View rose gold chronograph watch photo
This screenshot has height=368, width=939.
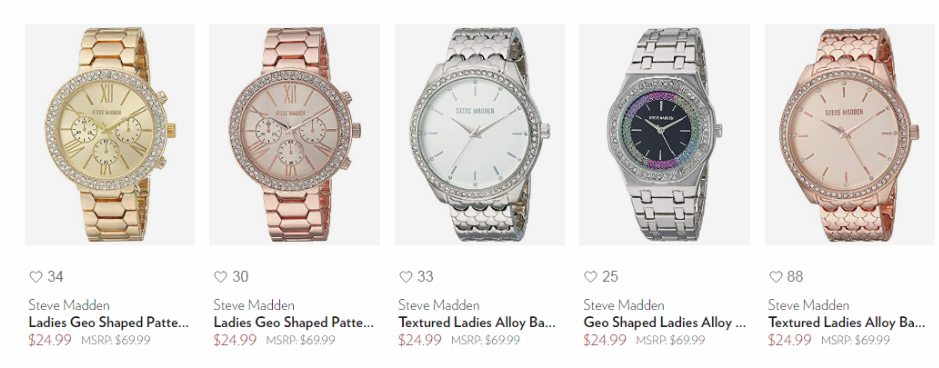[x=295, y=134]
